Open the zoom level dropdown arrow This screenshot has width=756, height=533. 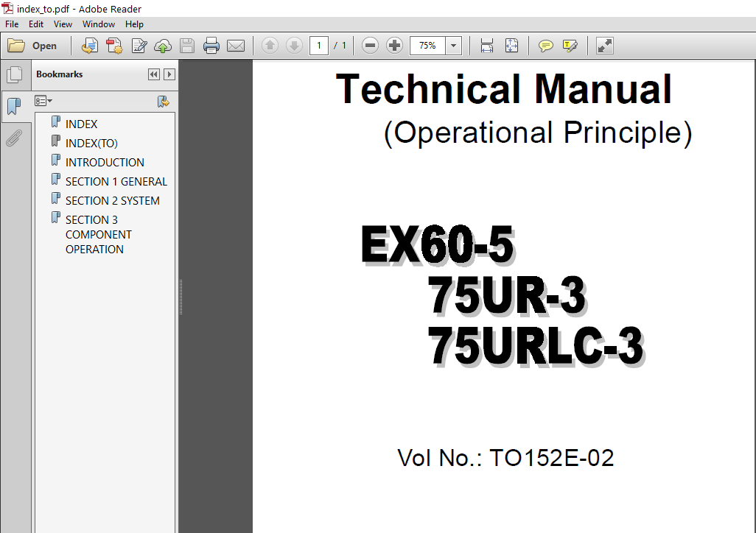453,46
